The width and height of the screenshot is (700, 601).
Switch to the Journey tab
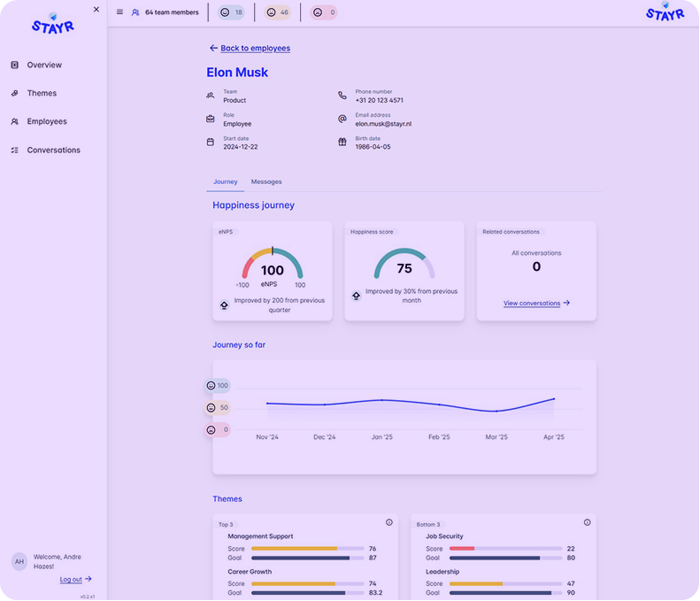(x=225, y=181)
